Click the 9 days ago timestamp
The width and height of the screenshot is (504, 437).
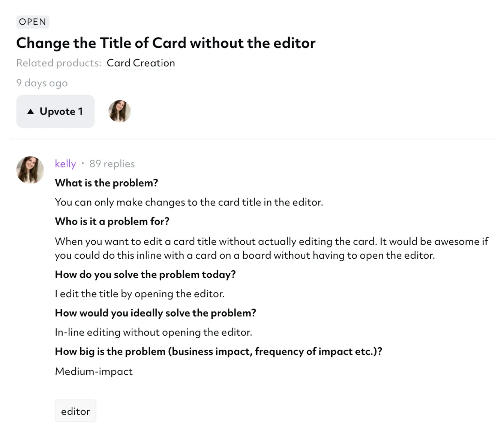click(42, 83)
